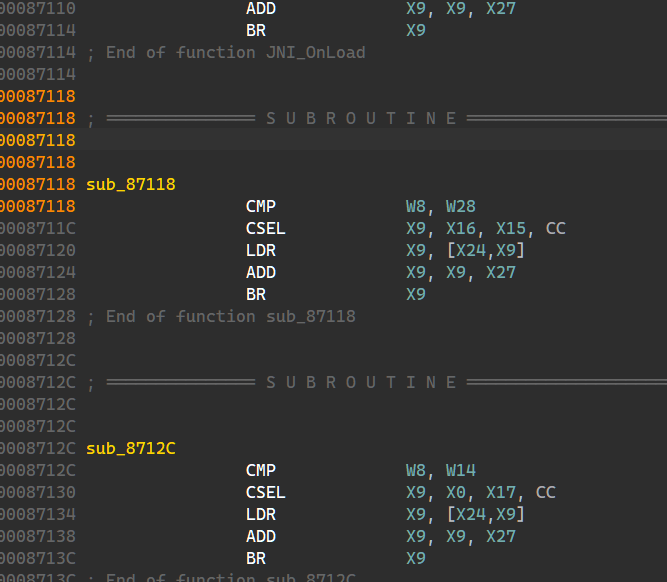
Task: Click the BR mnemonic at address 00087128
Action: (x=256, y=294)
